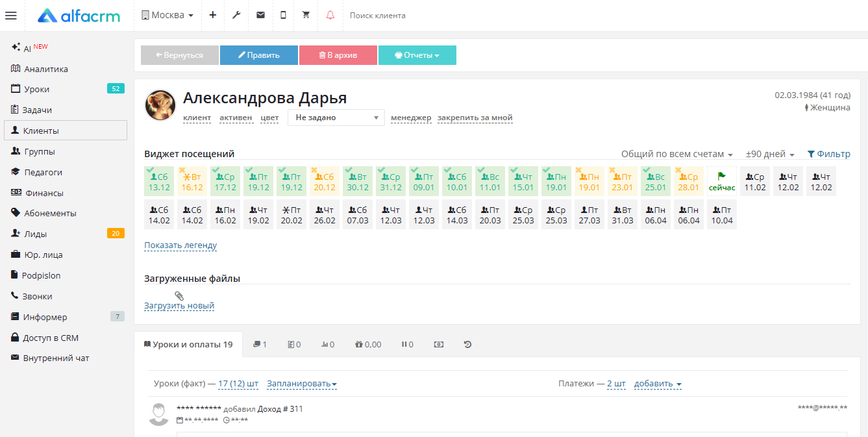Open the wrench settings icon

pos(236,15)
